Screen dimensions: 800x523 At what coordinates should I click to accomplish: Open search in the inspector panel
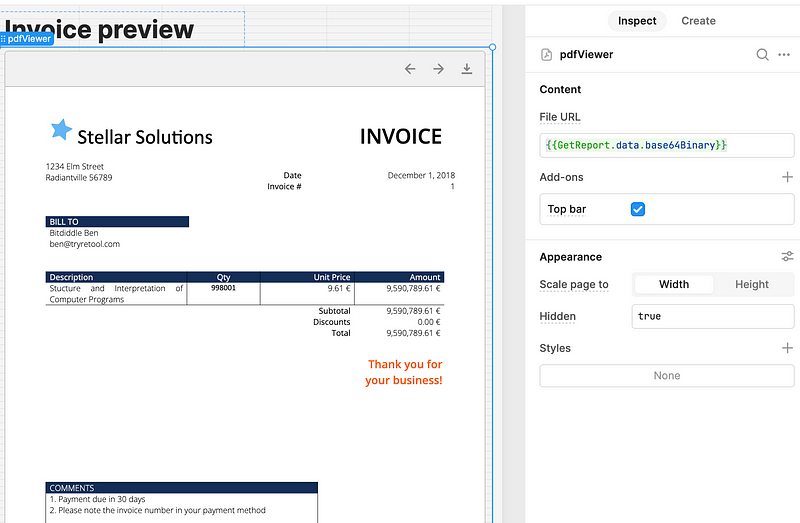coord(762,55)
